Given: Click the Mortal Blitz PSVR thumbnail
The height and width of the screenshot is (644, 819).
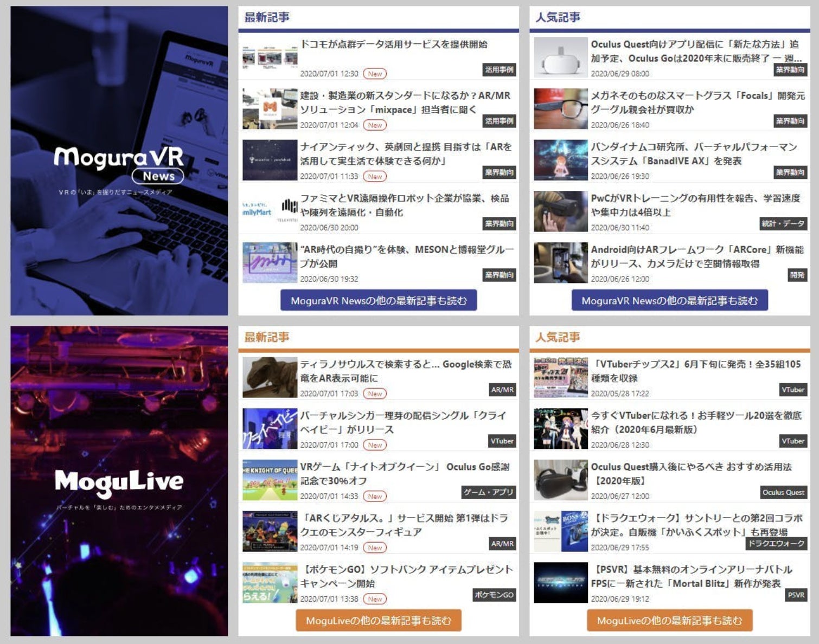Looking at the screenshot, I should (x=560, y=583).
